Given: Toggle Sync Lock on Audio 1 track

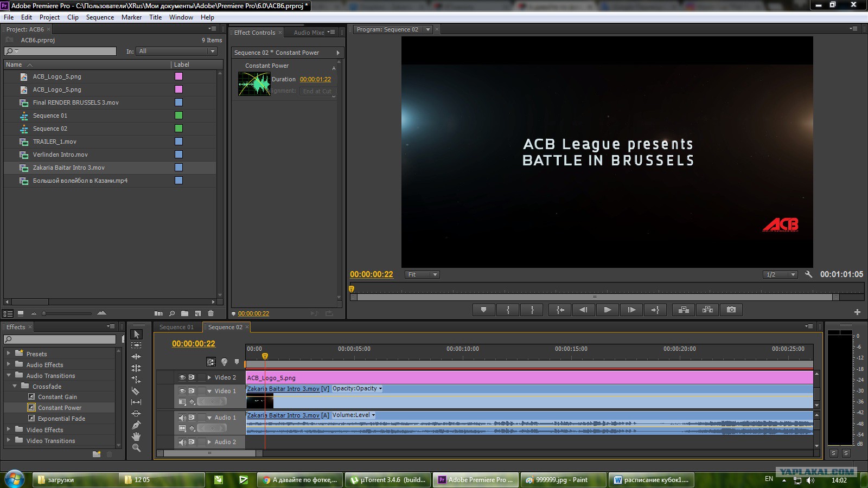Looking at the screenshot, I should click(x=192, y=418).
